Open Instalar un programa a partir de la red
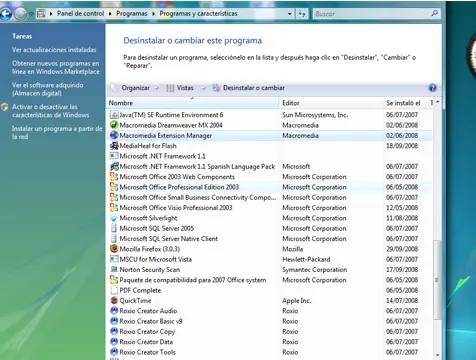476x360 pixels. point(57,132)
